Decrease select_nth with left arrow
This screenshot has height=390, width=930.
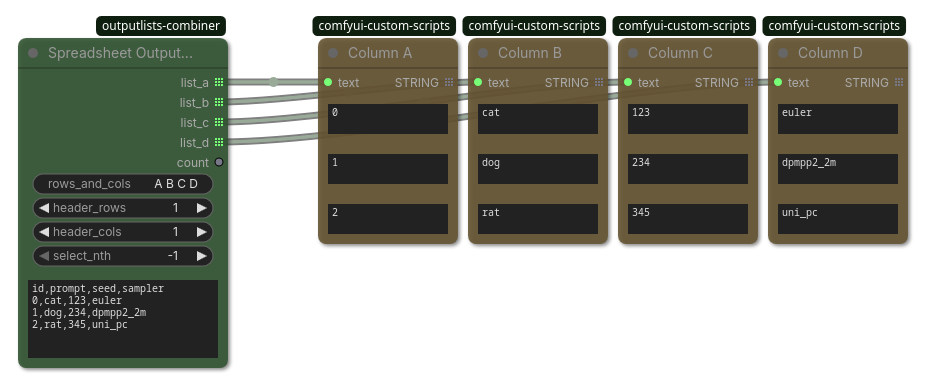(44, 256)
